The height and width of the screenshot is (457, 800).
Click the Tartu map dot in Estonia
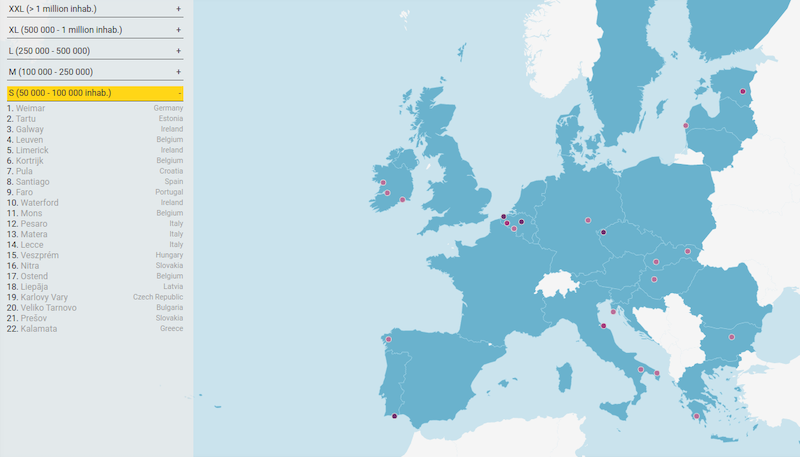743,91
